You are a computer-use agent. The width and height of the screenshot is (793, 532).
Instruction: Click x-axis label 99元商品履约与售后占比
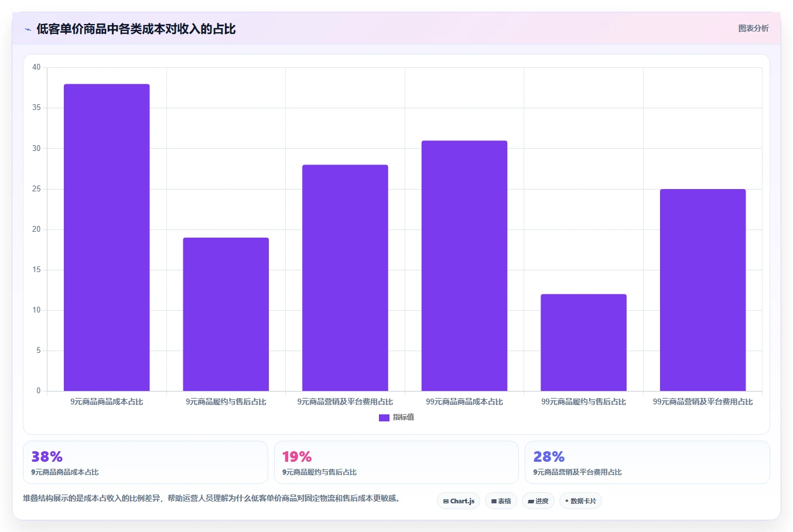[583, 402]
